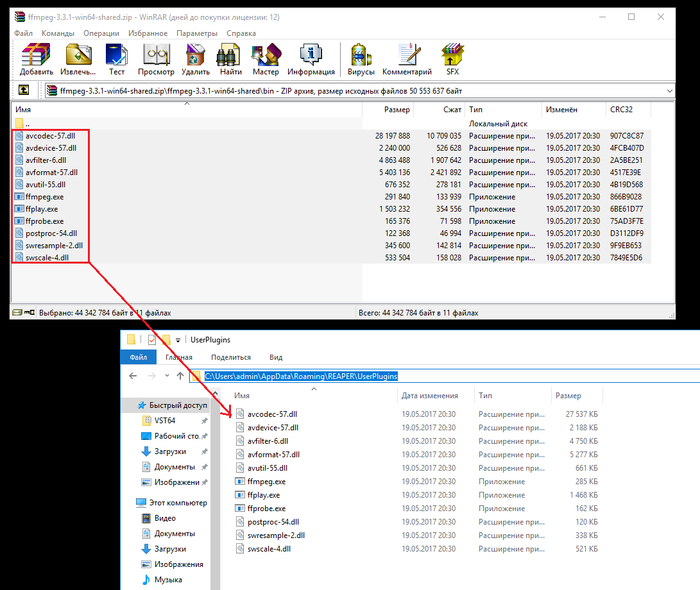Open the Параметры menu in WinRAR
This screenshot has height=590, width=700.
click(x=197, y=33)
